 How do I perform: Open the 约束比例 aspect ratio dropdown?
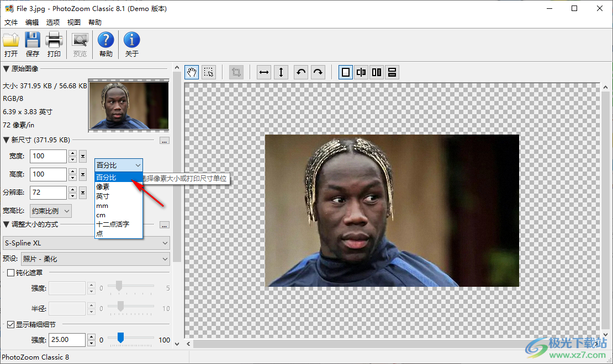(x=51, y=211)
